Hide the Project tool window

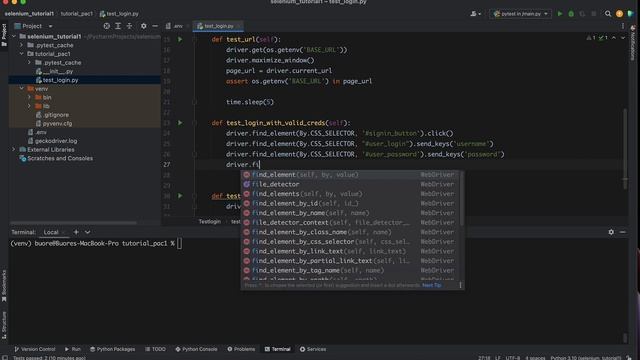[x=155, y=26]
